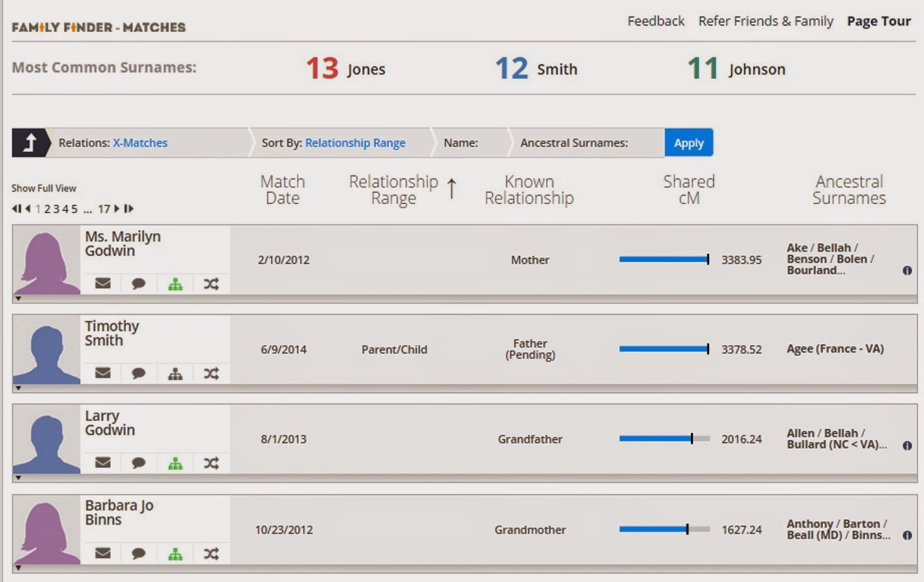Open the Sort By Relationship Range dropdown

pyautogui.click(x=355, y=143)
